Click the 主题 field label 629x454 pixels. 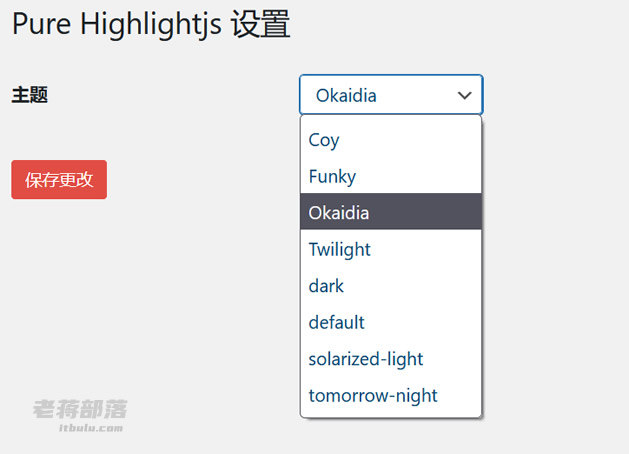[30, 95]
